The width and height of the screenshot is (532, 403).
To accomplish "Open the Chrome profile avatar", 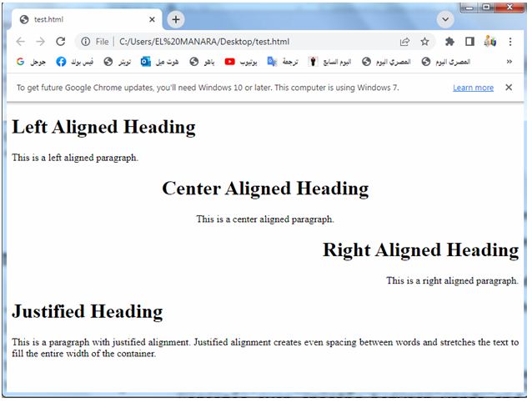I will (490, 41).
